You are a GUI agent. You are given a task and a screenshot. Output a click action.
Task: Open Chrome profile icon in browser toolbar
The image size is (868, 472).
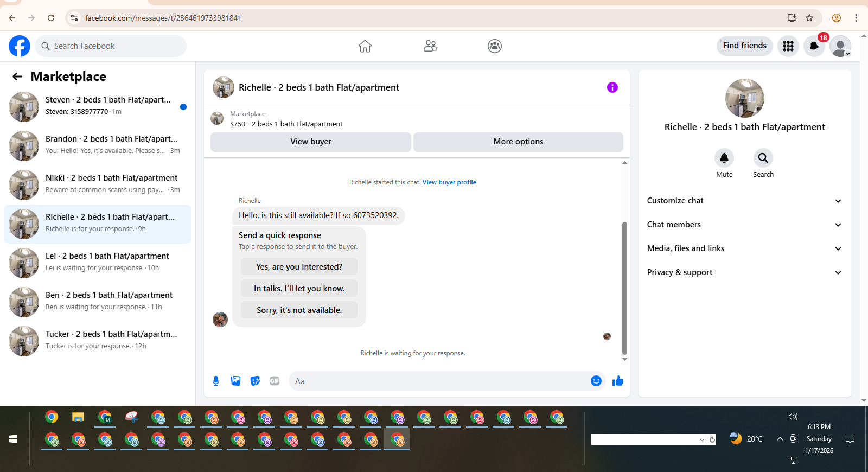click(837, 18)
